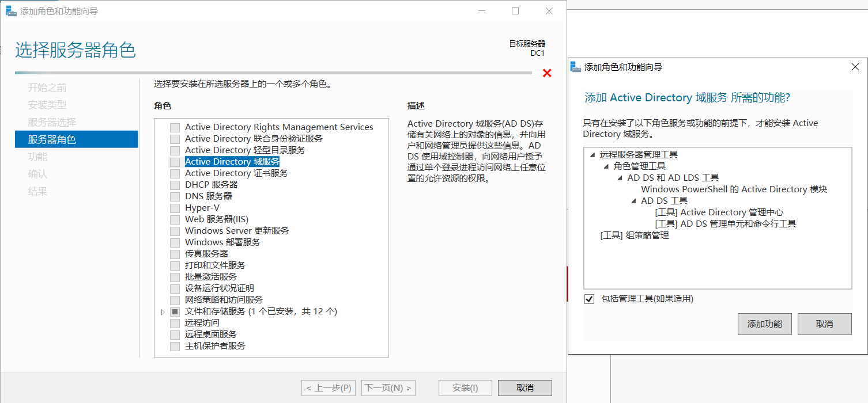Image resolution: width=868 pixels, height=403 pixels.
Task: Open 功能 wizard step
Action: pyautogui.click(x=37, y=157)
